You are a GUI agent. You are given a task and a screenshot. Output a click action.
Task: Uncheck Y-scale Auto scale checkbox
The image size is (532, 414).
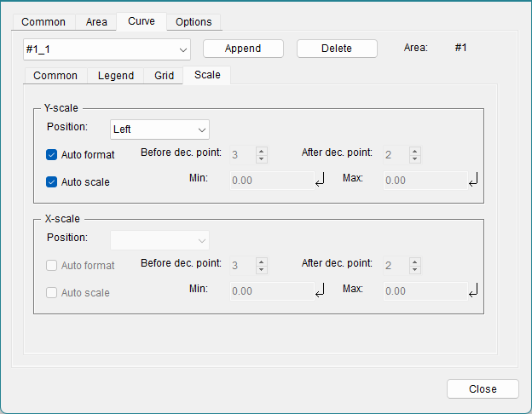pos(52,181)
